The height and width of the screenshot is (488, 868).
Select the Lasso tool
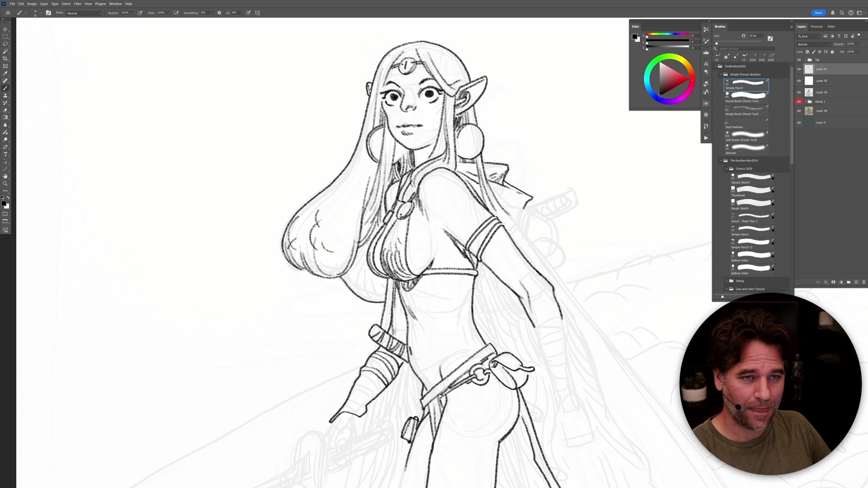tap(5, 44)
